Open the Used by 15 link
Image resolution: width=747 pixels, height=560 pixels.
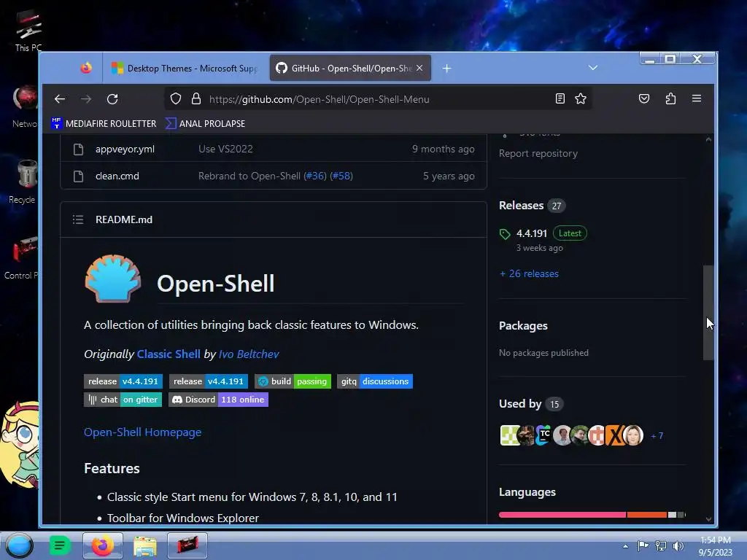pyautogui.click(x=531, y=404)
